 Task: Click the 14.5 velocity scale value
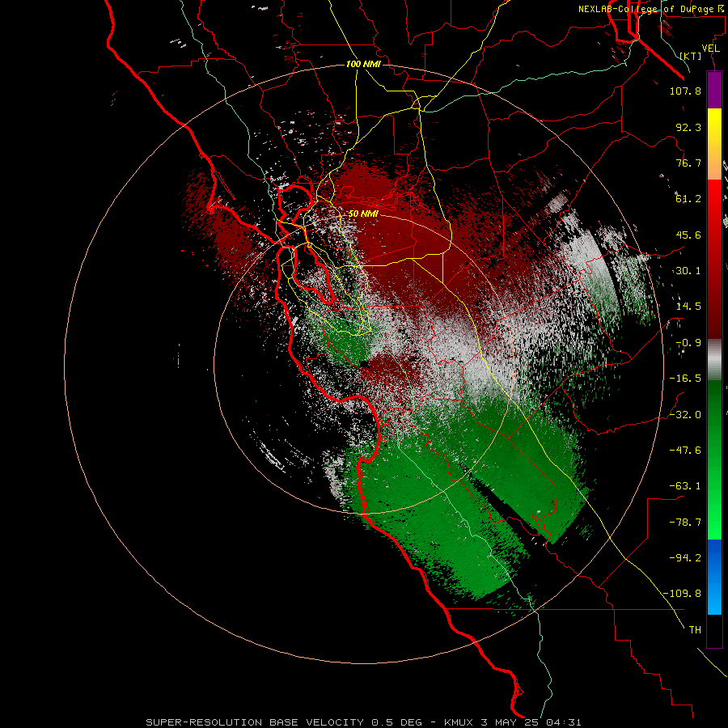click(688, 307)
